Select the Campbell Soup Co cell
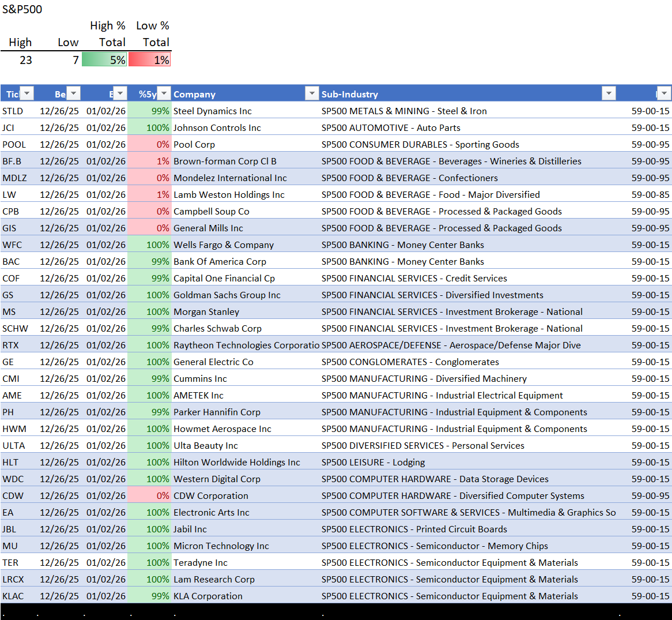672x620 pixels. [x=246, y=212]
